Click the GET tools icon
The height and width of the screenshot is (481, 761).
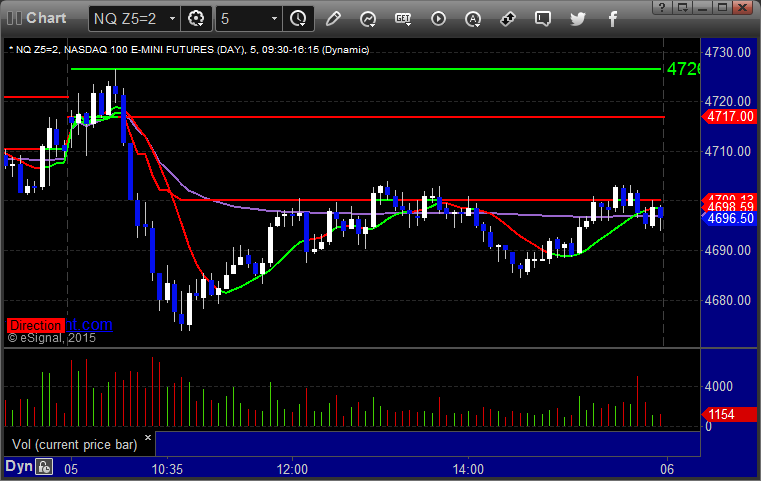403,19
